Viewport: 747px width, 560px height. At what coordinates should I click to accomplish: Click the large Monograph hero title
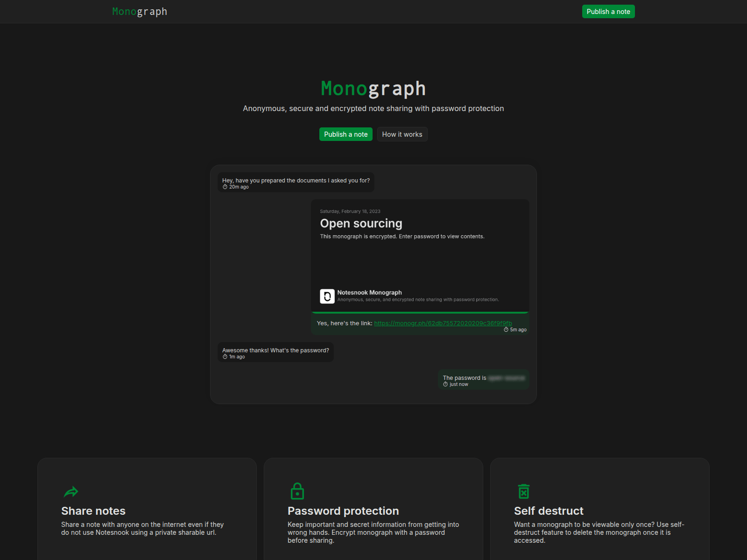click(x=373, y=89)
